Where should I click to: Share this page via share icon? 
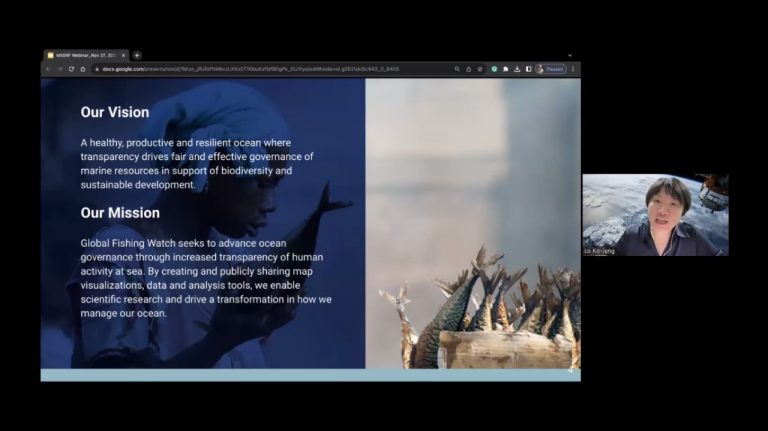(x=468, y=69)
